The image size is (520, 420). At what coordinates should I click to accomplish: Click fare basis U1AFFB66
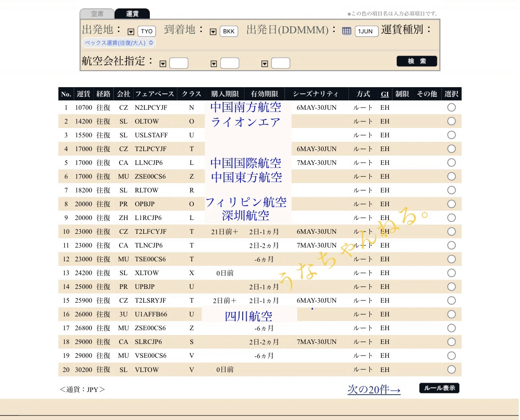pos(151,314)
